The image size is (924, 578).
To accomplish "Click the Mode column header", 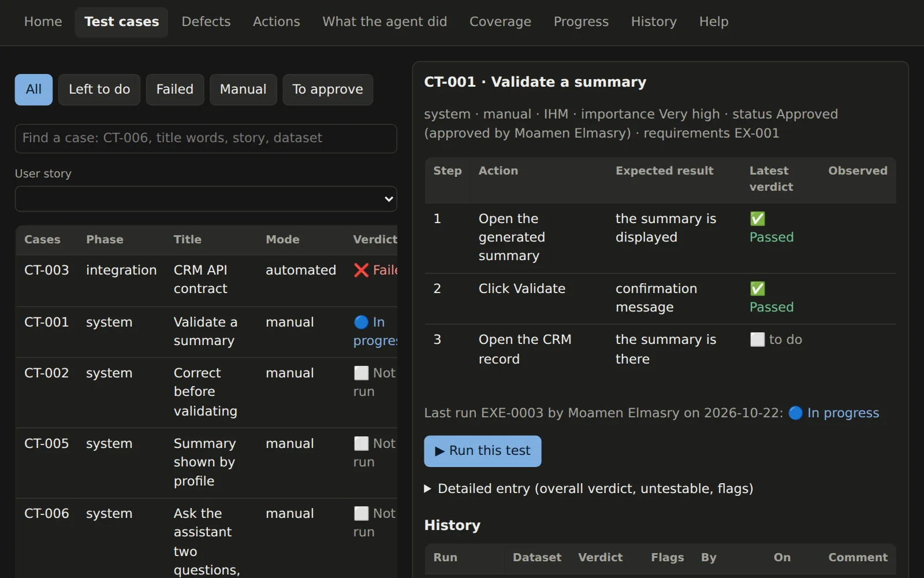I will click(282, 239).
